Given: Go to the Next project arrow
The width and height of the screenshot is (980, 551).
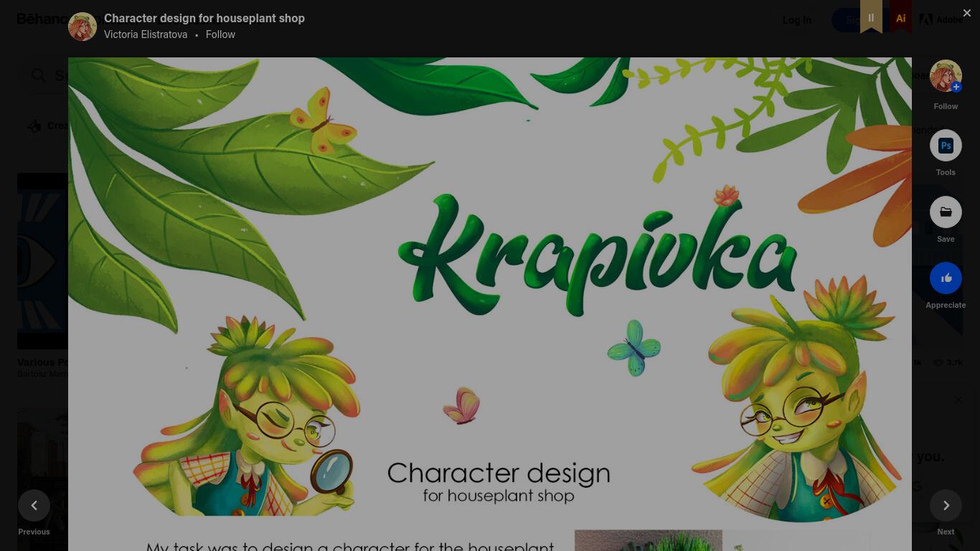Looking at the screenshot, I should 946,506.
